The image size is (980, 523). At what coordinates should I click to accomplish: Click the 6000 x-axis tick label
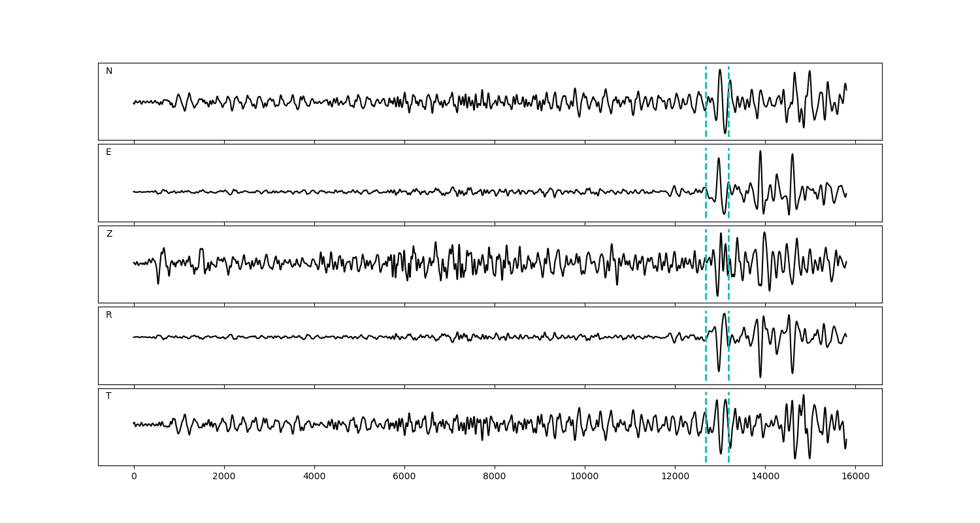tap(404, 477)
